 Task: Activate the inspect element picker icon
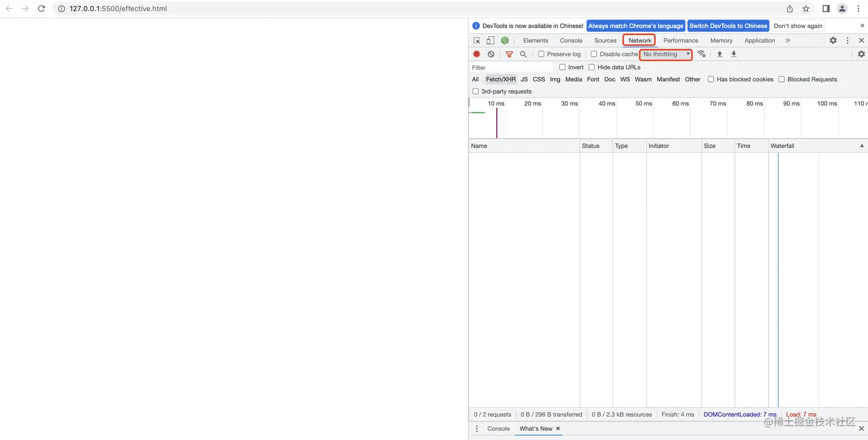(477, 41)
